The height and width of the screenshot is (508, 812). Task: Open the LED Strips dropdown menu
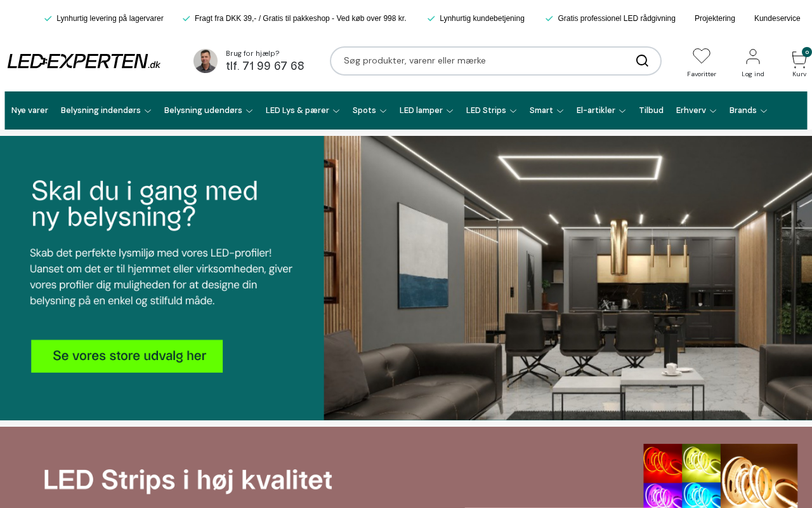point(491,110)
